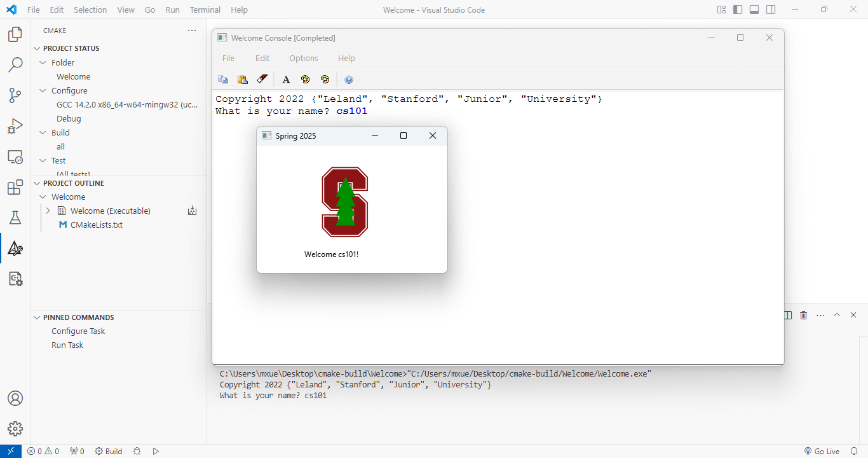Viewport: 868px width, 458px height.
Task: Click the debug bug icon in status bar
Action: 137,451
